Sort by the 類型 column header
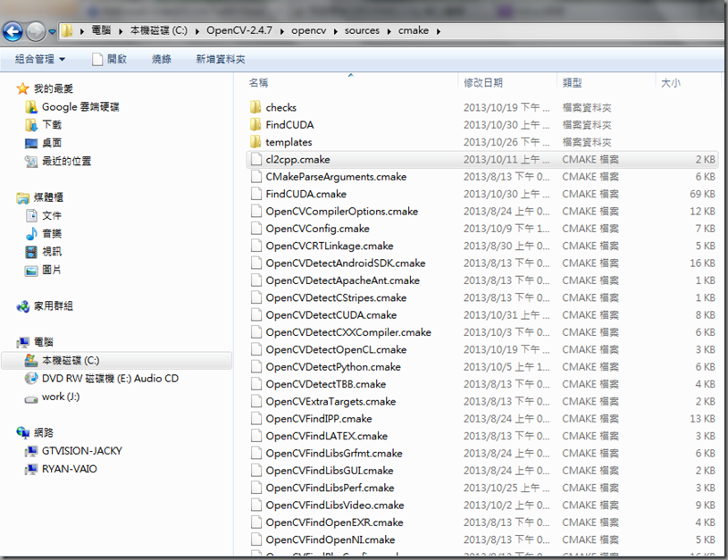This screenshot has width=728, height=560. click(572, 83)
